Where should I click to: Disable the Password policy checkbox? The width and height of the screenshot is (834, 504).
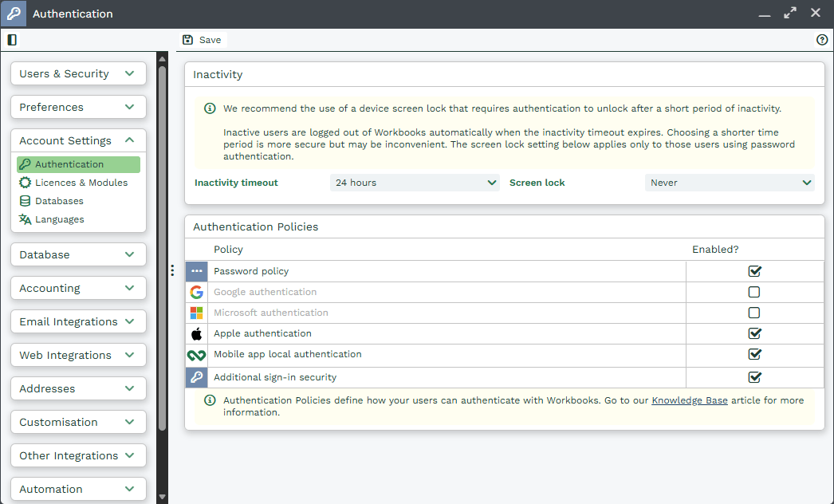pyautogui.click(x=754, y=272)
